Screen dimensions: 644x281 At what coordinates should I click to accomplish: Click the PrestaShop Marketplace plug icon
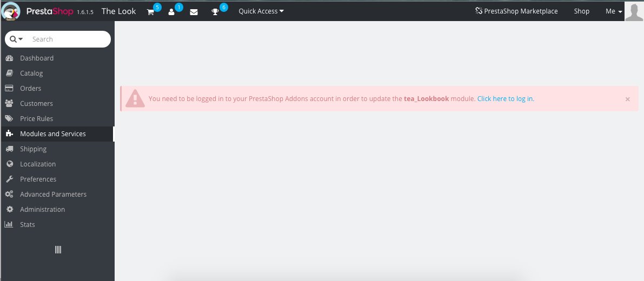(x=479, y=11)
